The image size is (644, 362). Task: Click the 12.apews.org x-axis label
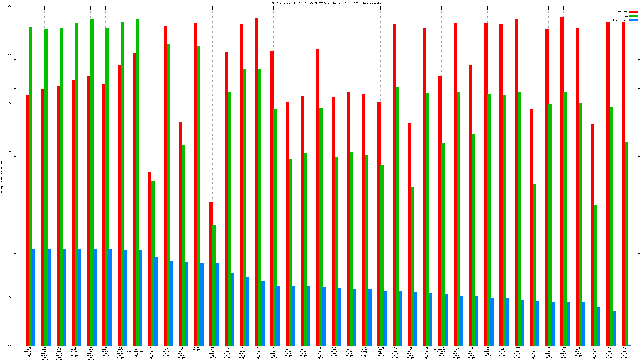[166, 352]
